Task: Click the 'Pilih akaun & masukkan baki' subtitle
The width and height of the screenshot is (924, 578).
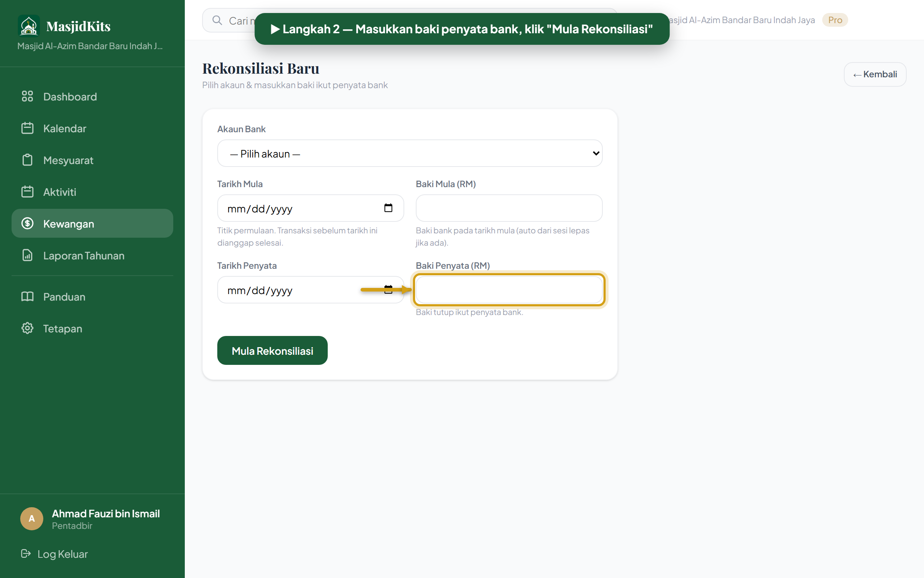Action: pyautogui.click(x=295, y=85)
